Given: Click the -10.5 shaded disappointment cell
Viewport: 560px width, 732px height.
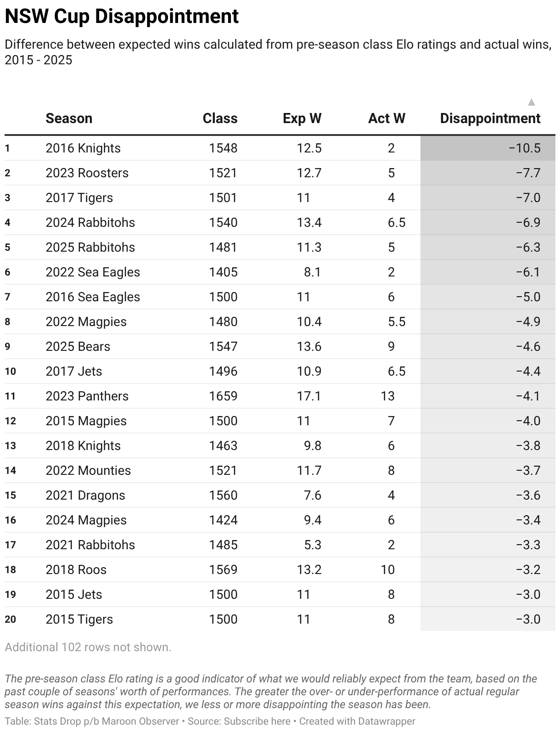Looking at the screenshot, I should (x=488, y=148).
